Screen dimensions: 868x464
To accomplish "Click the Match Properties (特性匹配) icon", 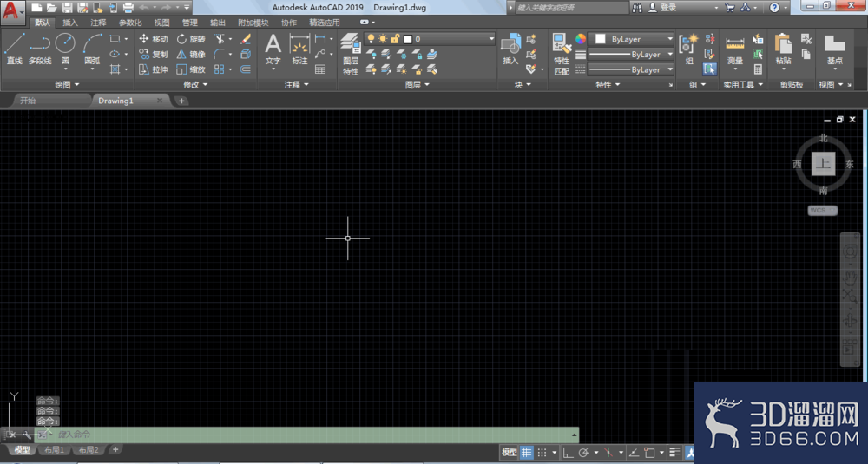I will pos(562,53).
